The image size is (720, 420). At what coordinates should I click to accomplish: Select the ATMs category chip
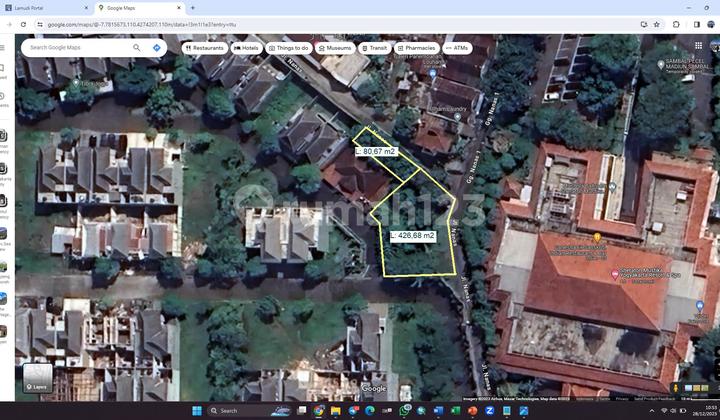pos(457,48)
